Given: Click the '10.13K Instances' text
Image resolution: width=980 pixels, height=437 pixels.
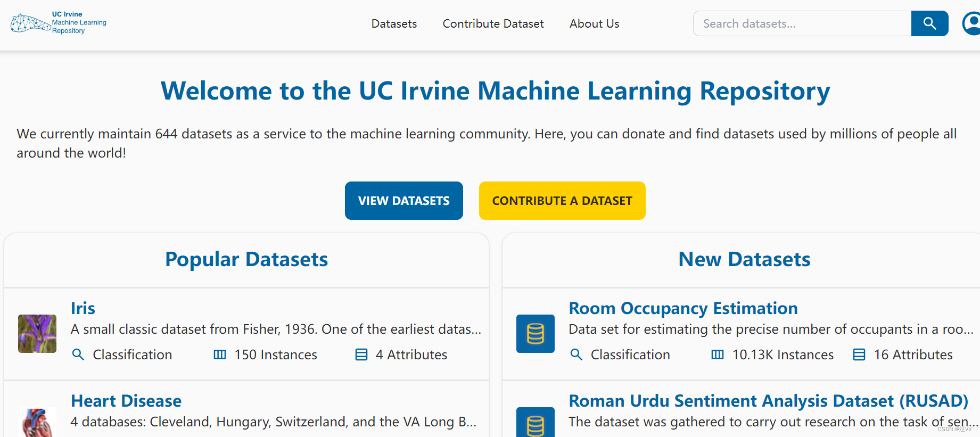Looking at the screenshot, I should pyautogui.click(x=783, y=354).
